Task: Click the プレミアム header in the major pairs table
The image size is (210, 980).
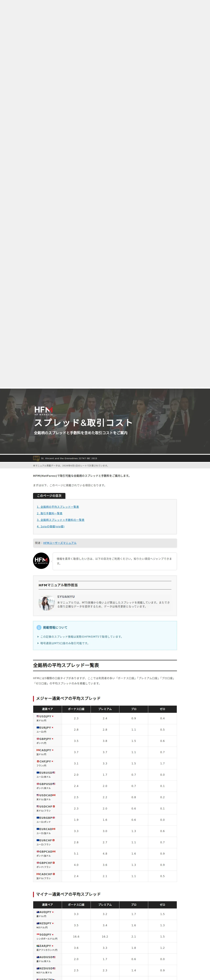Action: pyautogui.click(x=105, y=709)
